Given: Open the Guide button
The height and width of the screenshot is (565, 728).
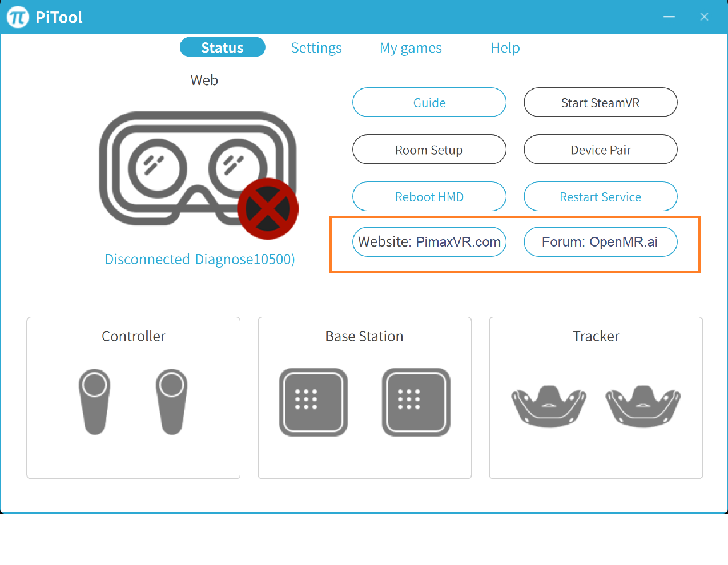Looking at the screenshot, I should tap(429, 102).
